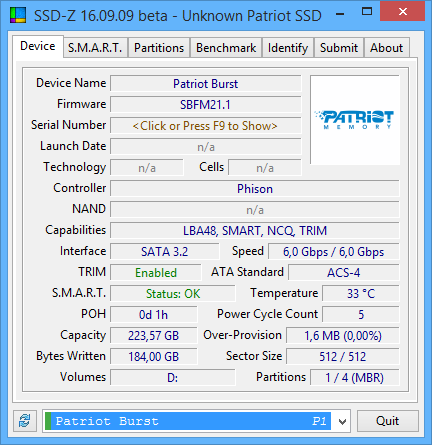Click the ATA Standard label
The width and height of the screenshot is (432, 445).
coord(247,272)
